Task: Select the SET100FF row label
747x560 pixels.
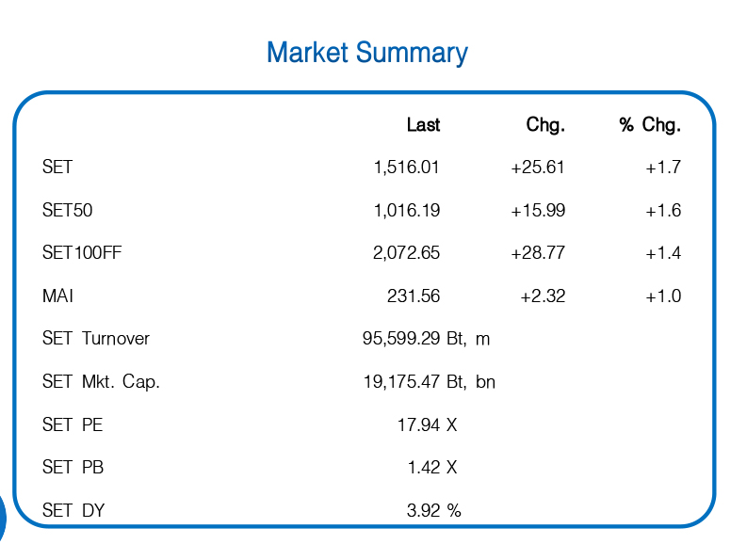Action: coord(82,253)
